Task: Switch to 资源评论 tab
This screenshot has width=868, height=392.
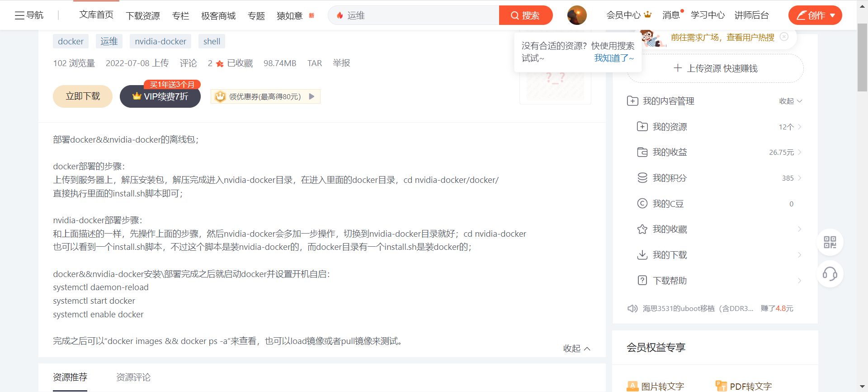Action: click(133, 377)
